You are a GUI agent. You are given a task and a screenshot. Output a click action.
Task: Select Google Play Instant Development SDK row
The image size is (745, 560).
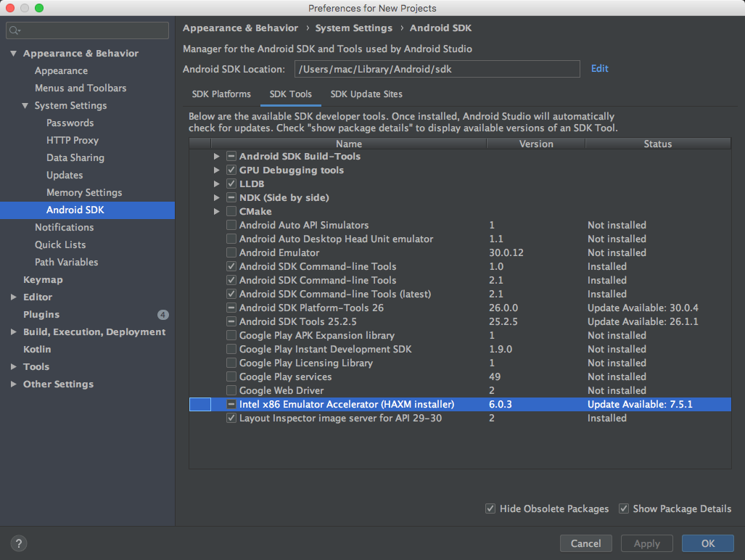click(x=460, y=349)
